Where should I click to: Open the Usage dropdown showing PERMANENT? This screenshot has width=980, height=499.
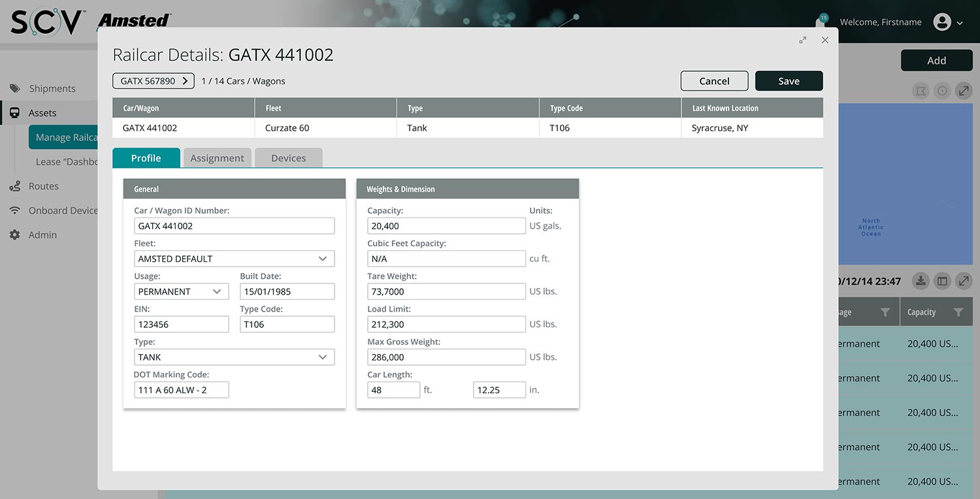(181, 292)
